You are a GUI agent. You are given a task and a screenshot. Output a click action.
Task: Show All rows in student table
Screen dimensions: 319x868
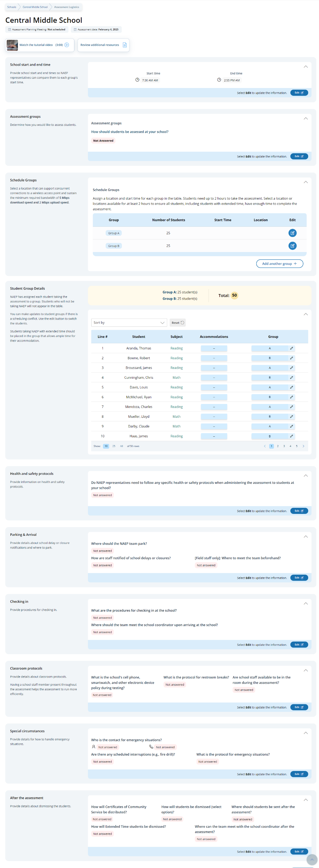122,446
